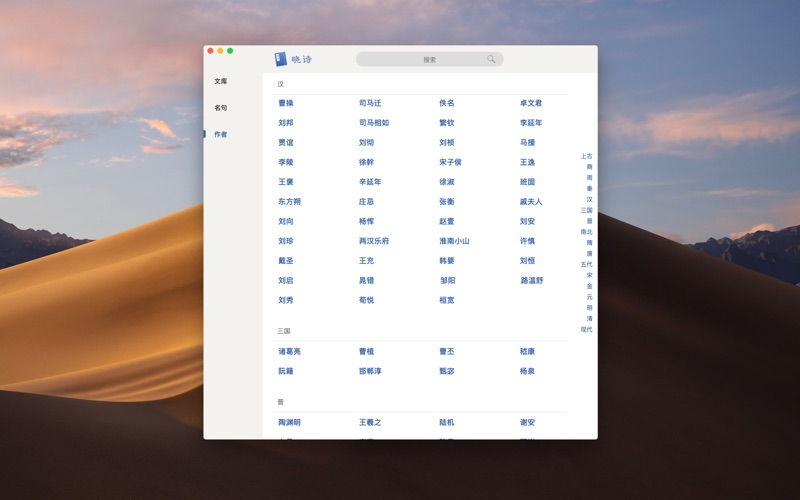Jump to 上古 in dynasty index

[x=587, y=156]
